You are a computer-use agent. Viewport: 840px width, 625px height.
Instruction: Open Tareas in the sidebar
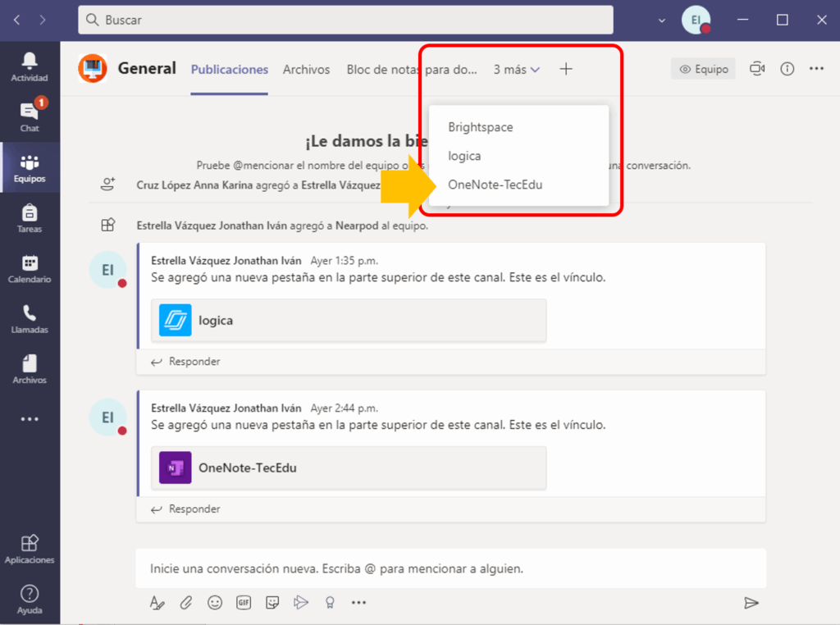(30, 218)
